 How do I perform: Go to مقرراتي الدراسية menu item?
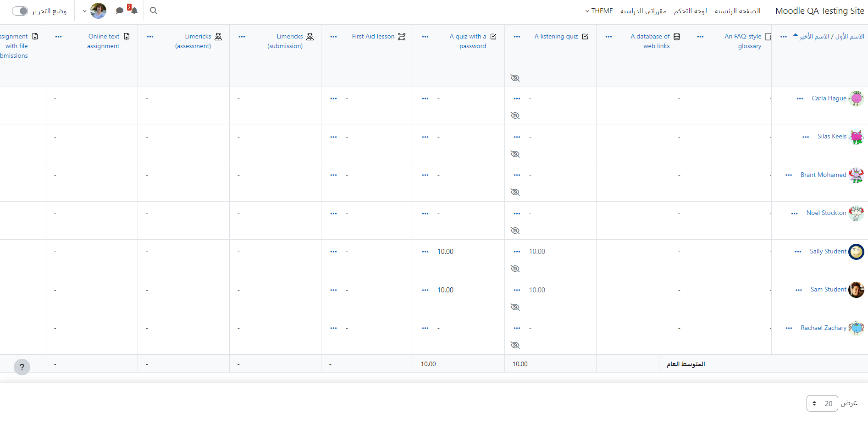click(x=643, y=11)
